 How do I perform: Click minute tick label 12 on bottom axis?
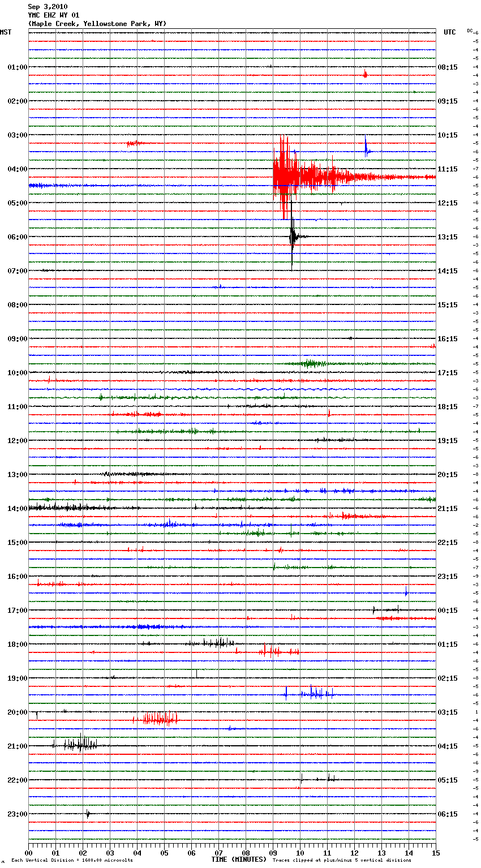pos(355,853)
